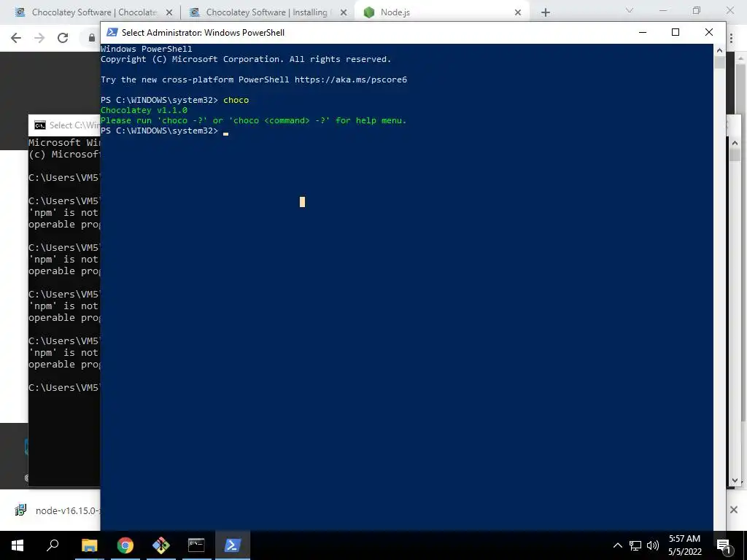This screenshot has width=747, height=560.
Task: Close the Node.js tab
Action: (518, 12)
